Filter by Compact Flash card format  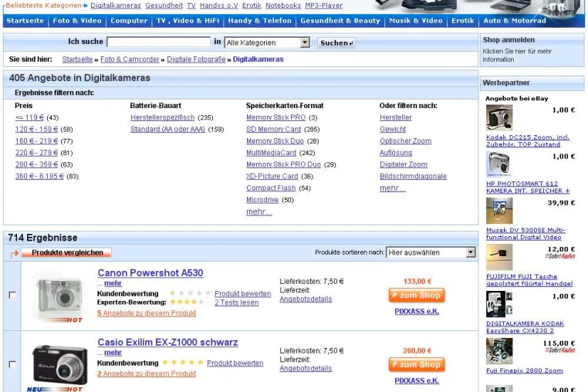[271, 188]
